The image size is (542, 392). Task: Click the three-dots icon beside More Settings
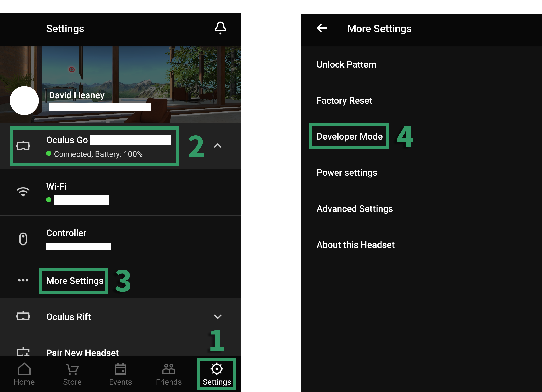coord(23,280)
